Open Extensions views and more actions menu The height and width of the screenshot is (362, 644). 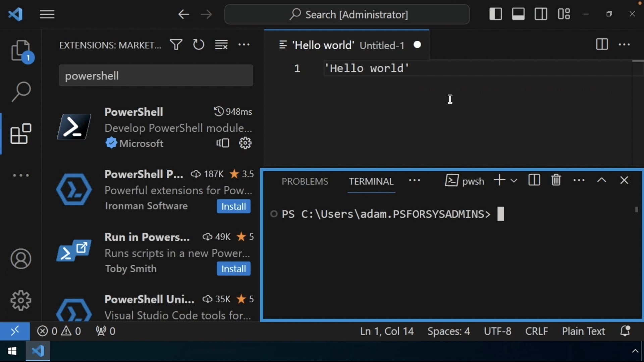tap(244, 45)
